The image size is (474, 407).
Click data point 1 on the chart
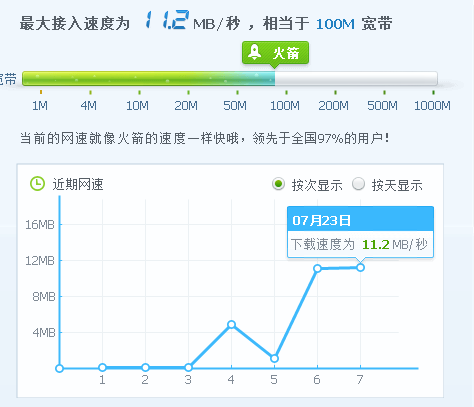pos(102,367)
